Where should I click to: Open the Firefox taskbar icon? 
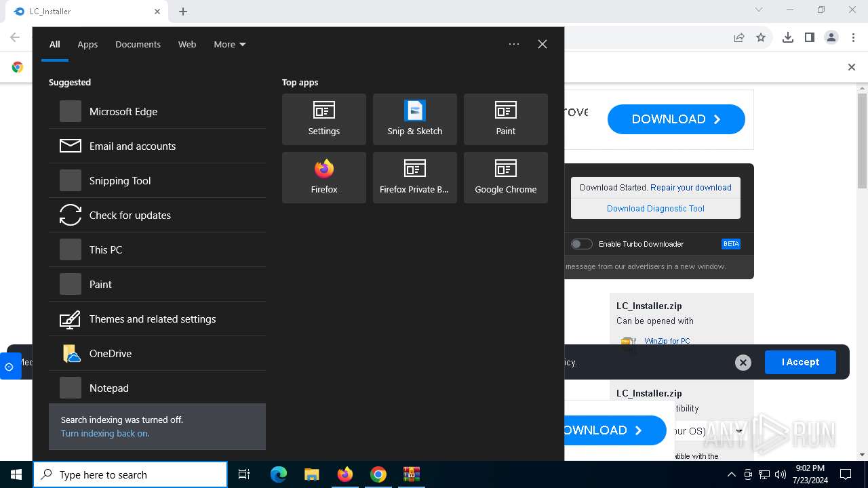(345, 474)
